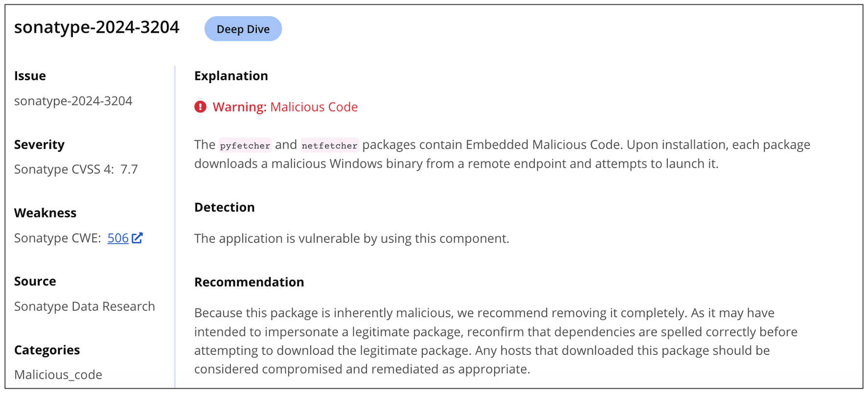Click the netfetcher package name
The width and height of the screenshot is (868, 393).
coord(329,145)
